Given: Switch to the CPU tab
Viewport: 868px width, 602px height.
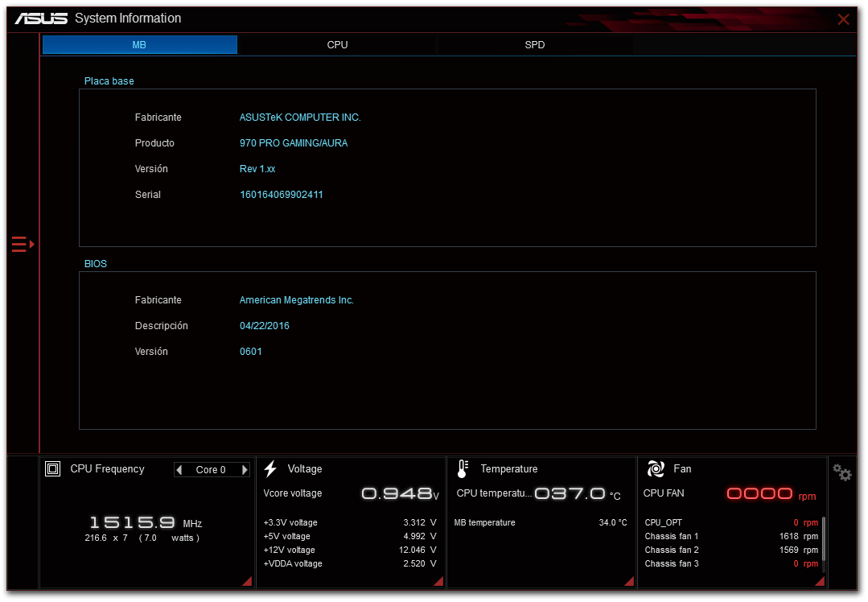Looking at the screenshot, I should pos(337,45).
